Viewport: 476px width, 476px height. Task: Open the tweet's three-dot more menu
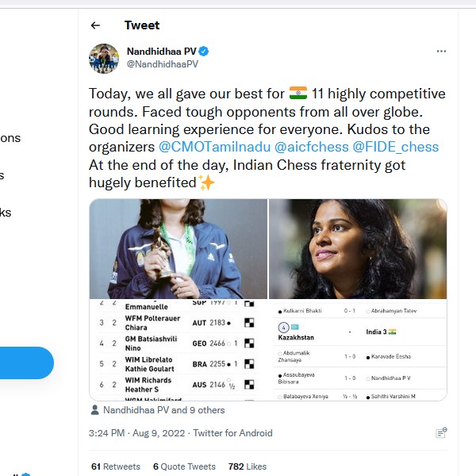(441, 52)
